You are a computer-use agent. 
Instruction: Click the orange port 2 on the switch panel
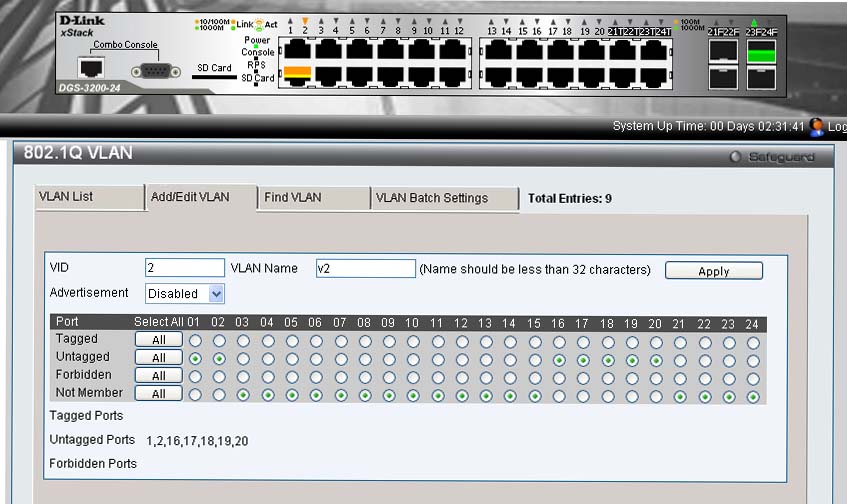point(295,74)
